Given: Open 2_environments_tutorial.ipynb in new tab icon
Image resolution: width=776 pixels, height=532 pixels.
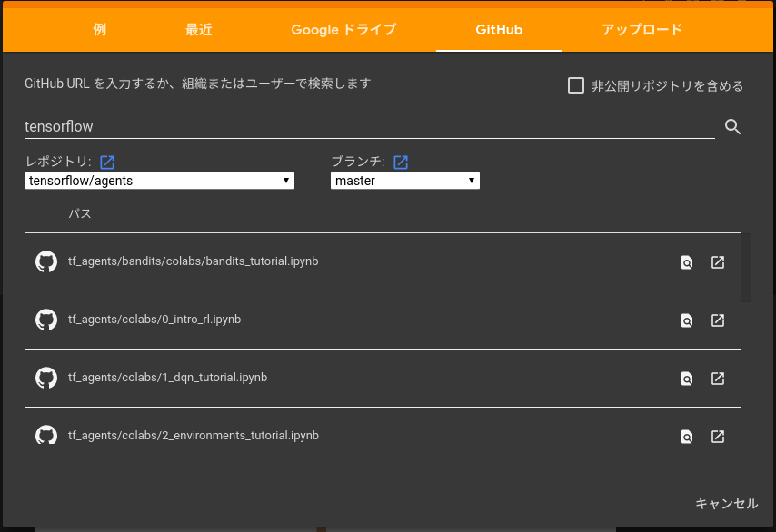Looking at the screenshot, I should pos(718,436).
